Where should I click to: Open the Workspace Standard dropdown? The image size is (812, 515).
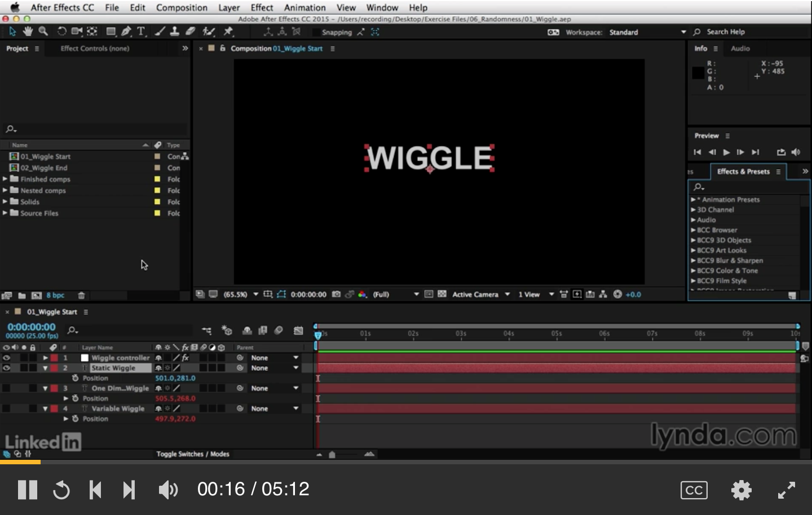(x=647, y=32)
